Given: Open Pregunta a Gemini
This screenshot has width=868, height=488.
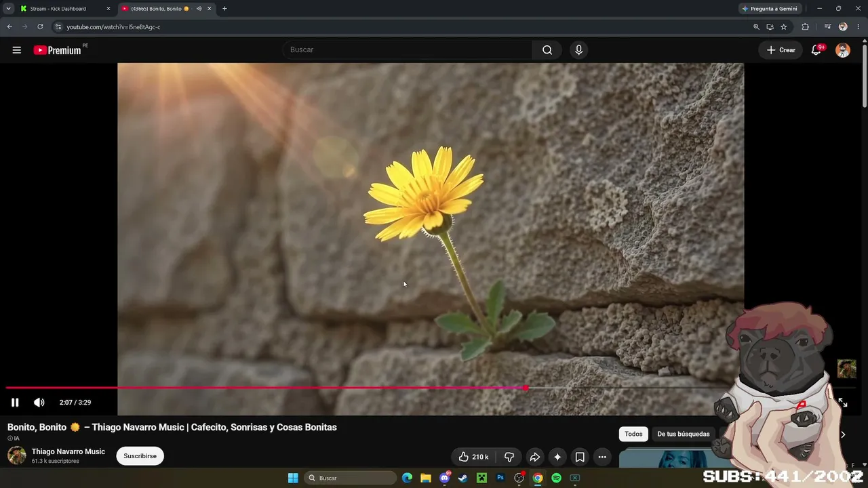Looking at the screenshot, I should (x=770, y=9).
